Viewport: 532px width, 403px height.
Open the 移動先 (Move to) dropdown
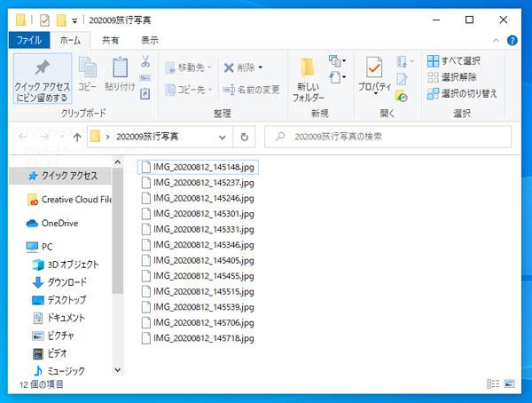point(188,67)
